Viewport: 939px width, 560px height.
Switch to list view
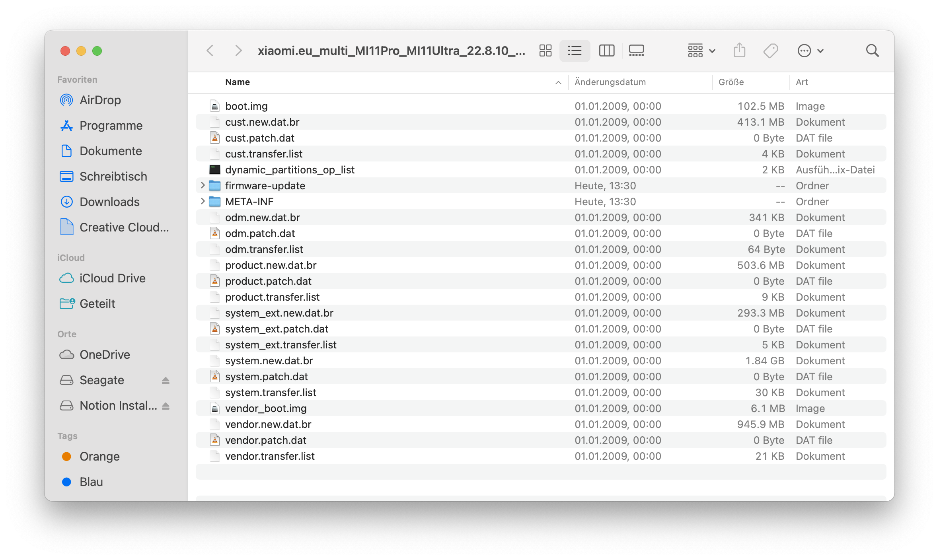(x=575, y=51)
